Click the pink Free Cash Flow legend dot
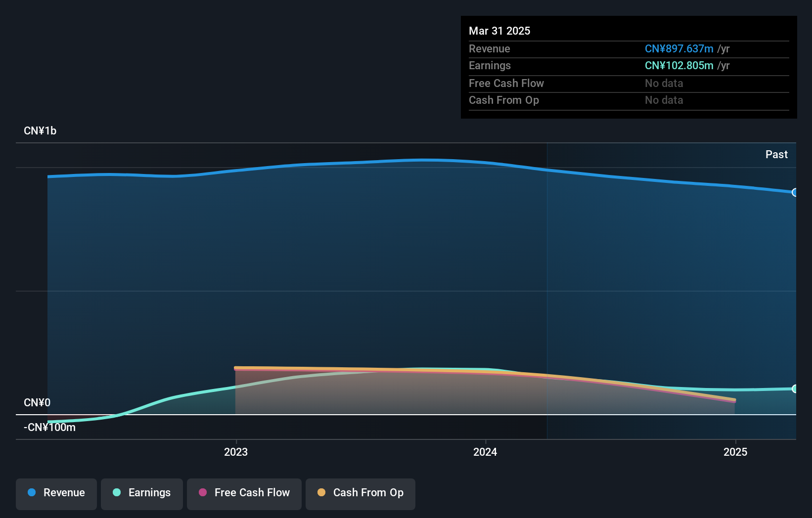The width and height of the screenshot is (812, 518). tap(203, 492)
